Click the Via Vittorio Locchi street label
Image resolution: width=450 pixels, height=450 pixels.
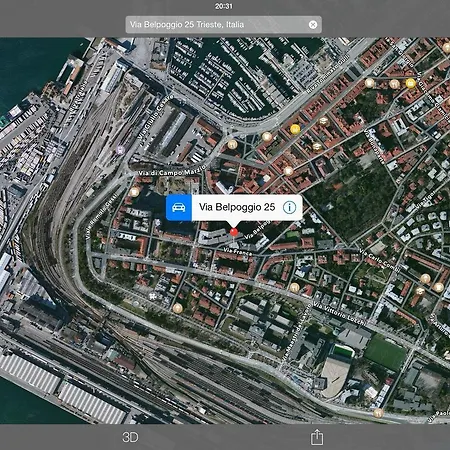(x=340, y=314)
